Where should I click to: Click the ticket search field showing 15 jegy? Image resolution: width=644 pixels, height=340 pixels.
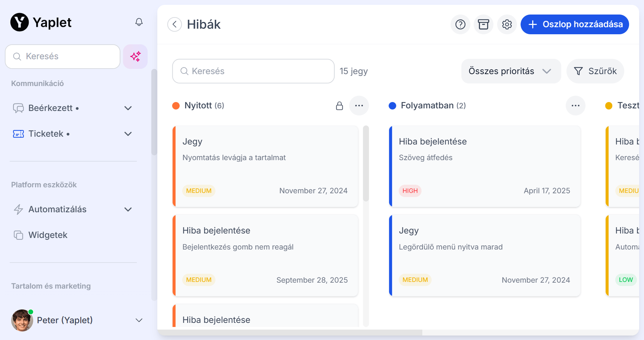[253, 71]
